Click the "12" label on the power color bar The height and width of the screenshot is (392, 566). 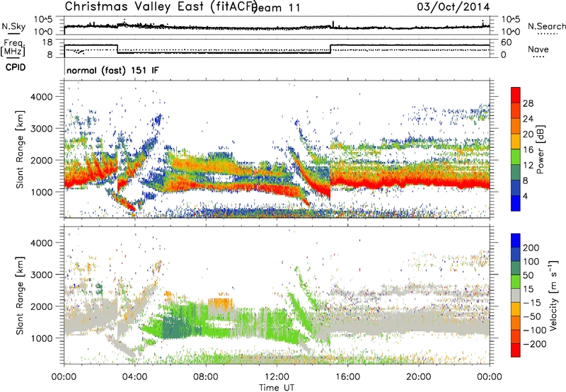[x=528, y=166]
